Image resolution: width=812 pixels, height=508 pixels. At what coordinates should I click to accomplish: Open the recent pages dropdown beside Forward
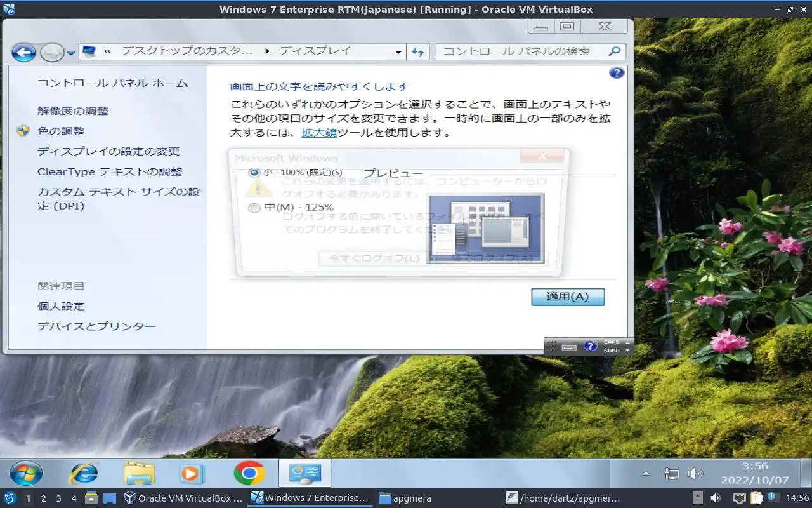(x=71, y=53)
